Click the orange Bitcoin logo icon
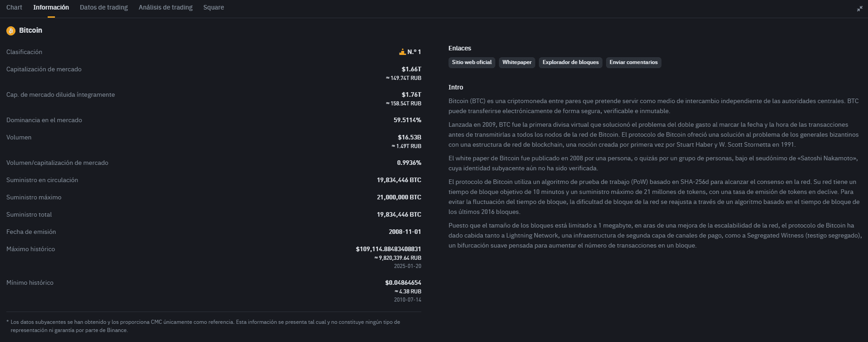This screenshot has height=342, width=868. (x=11, y=30)
